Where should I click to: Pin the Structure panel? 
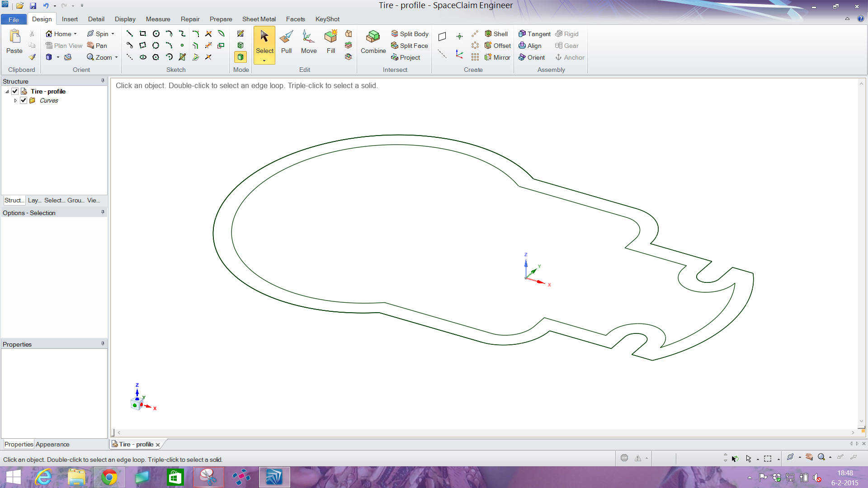pos(103,81)
